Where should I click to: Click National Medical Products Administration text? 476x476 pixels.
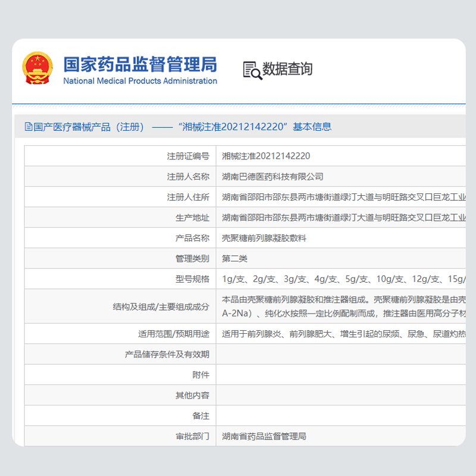pos(140,81)
